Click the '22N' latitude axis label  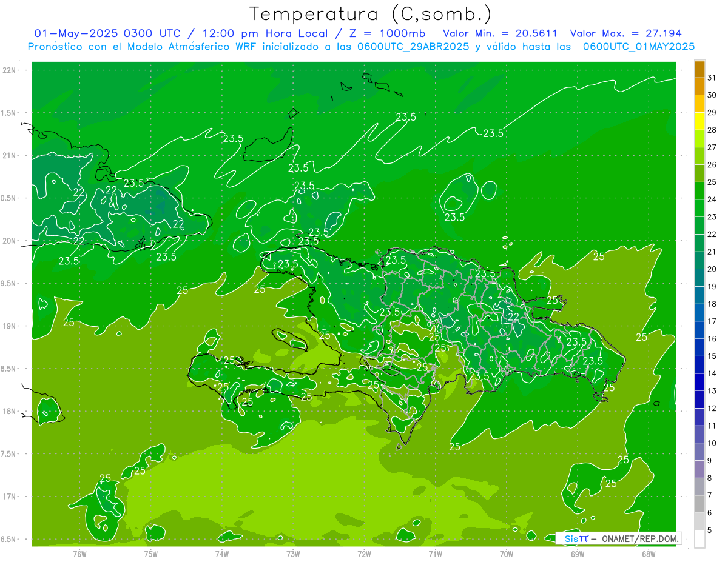tap(10, 70)
